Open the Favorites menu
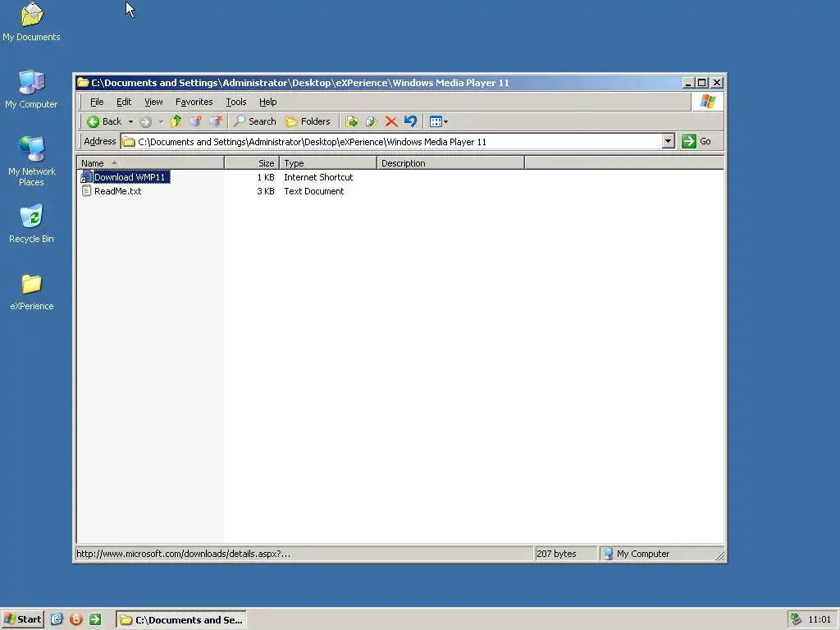 click(194, 102)
